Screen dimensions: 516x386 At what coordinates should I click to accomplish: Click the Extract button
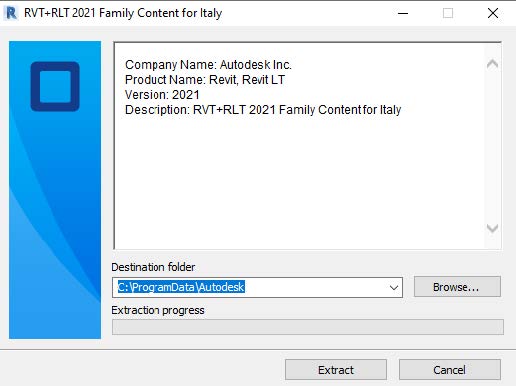[x=336, y=369]
